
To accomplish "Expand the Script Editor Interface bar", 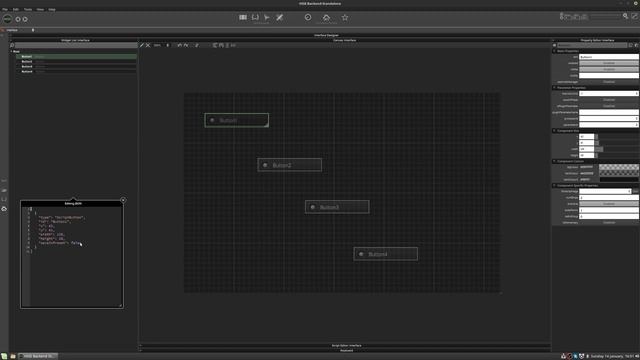I will click(346, 345).
